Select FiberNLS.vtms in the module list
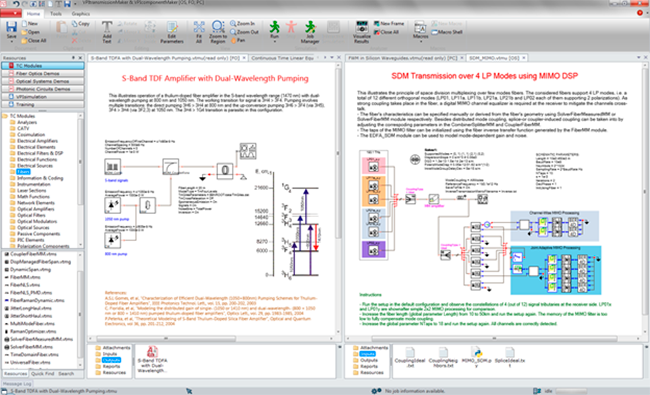The image size is (650, 395). point(25,285)
